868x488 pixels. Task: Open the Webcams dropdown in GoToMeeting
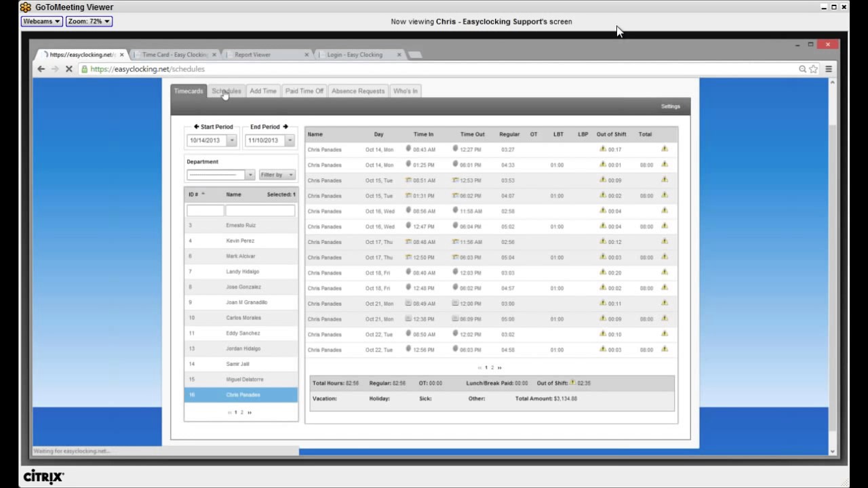pos(41,22)
